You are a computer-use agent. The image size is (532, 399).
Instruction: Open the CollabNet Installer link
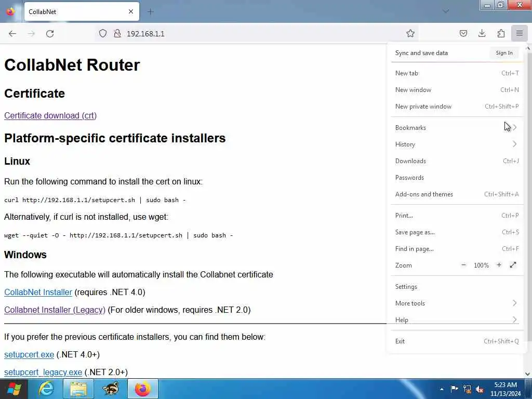pos(38,292)
